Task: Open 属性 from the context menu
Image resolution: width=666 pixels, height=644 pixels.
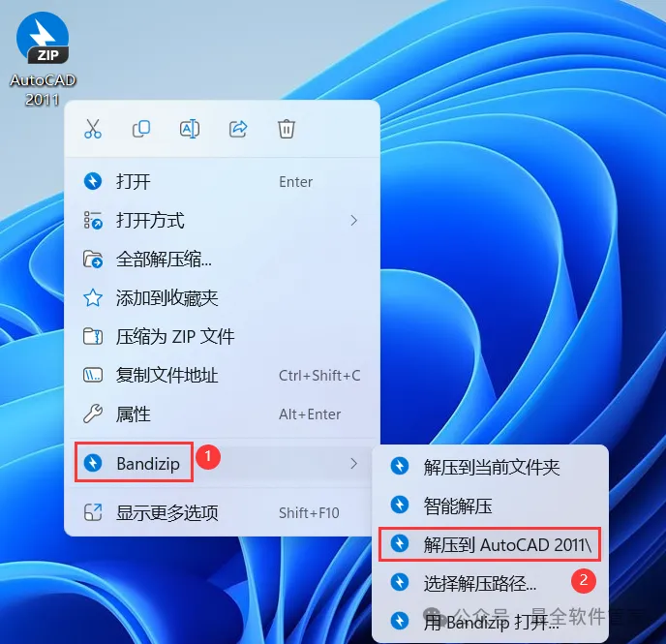Action: click(222, 414)
